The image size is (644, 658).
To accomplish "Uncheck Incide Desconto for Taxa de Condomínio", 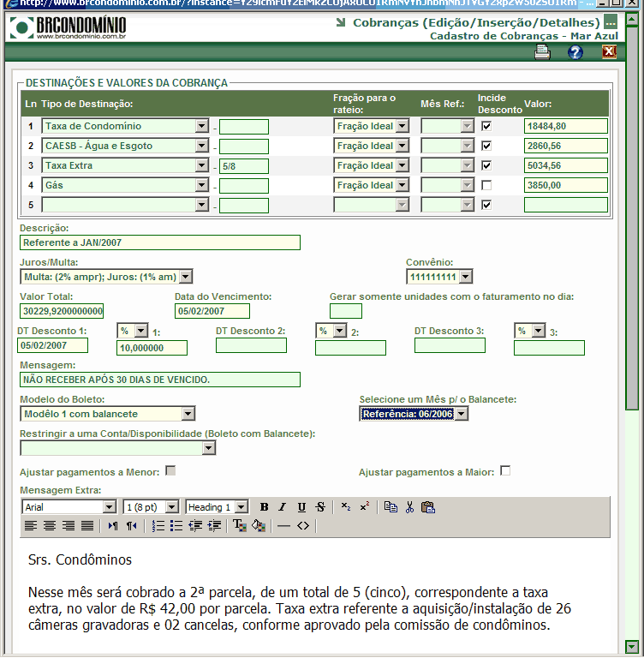I will [x=486, y=126].
